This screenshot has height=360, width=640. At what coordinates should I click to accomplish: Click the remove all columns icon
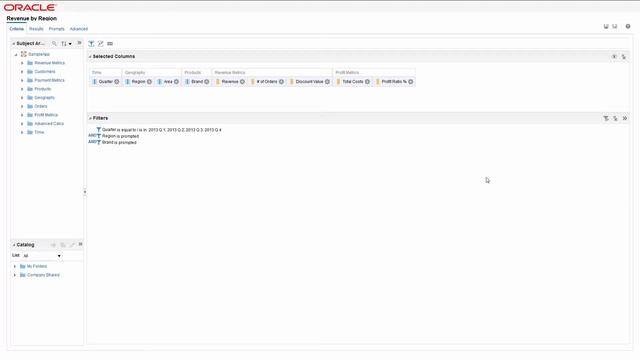pyautogui.click(x=624, y=57)
